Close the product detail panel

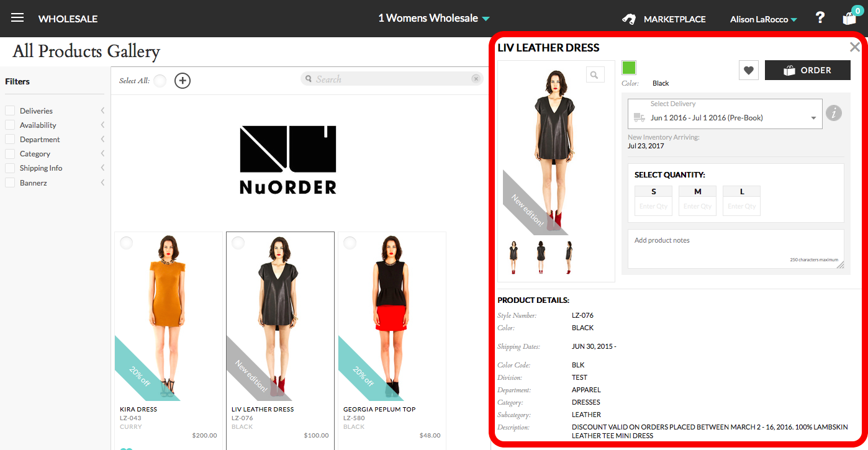point(855,47)
